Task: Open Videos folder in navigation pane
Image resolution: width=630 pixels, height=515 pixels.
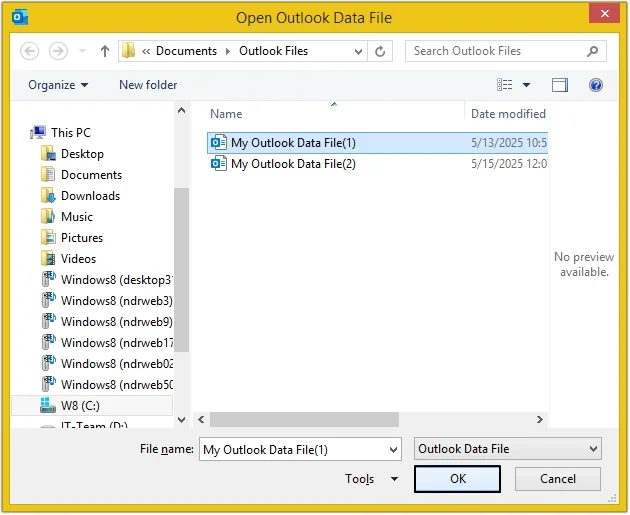Action: (x=78, y=259)
